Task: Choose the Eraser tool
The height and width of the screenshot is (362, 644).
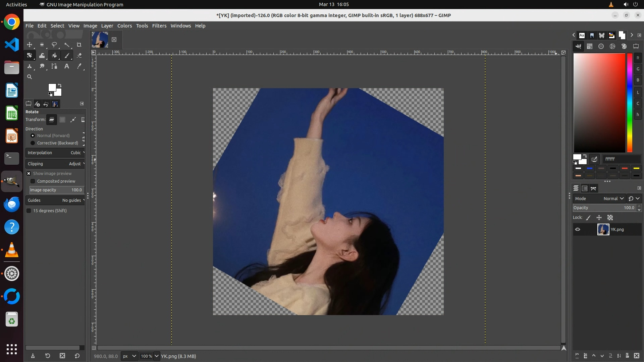Action: [x=79, y=56]
